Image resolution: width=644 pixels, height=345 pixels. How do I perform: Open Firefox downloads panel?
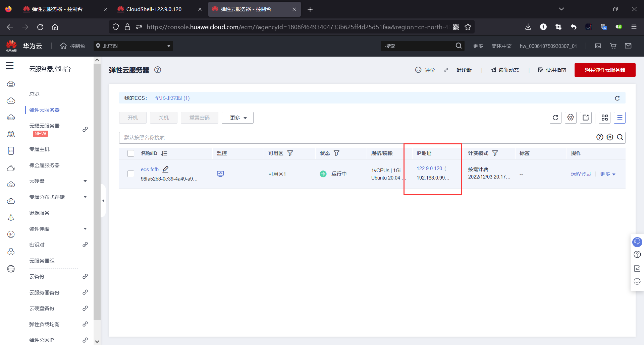pyautogui.click(x=528, y=27)
